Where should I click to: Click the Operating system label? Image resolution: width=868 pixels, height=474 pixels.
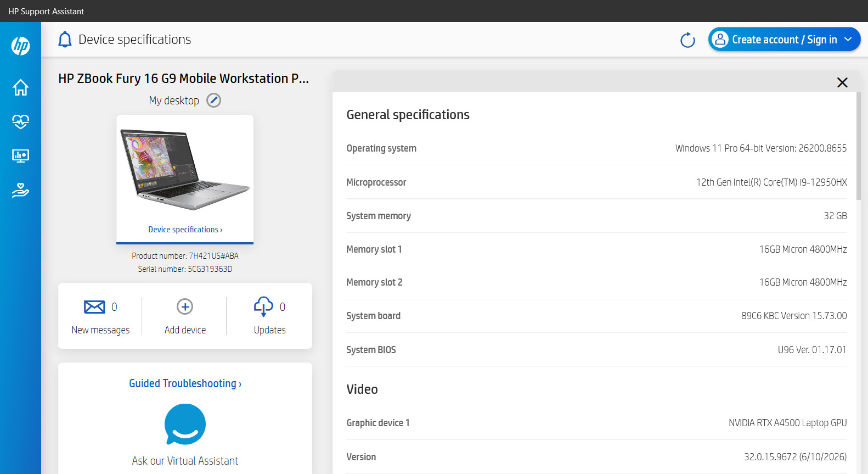pyautogui.click(x=381, y=148)
